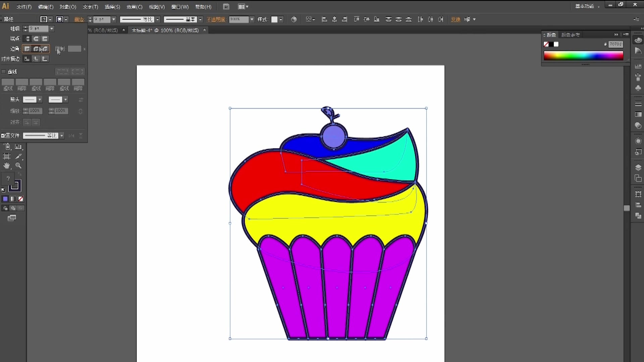The width and height of the screenshot is (644, 362).
Task: Select the Hand tool
Action: tap(7, 166)
